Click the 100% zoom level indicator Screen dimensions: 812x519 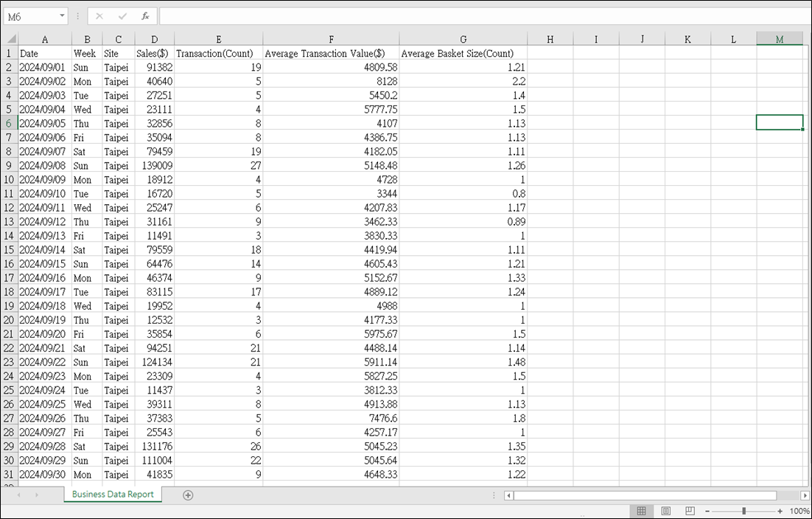798,511
